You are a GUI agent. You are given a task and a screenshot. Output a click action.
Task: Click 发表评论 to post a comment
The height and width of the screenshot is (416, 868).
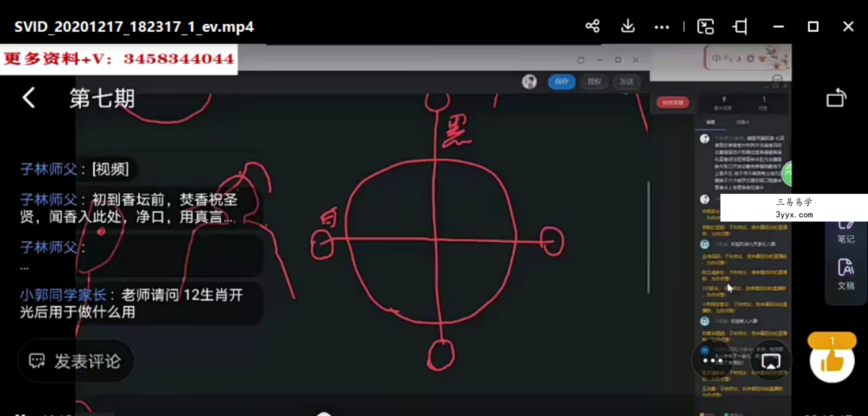click(76, 361)
